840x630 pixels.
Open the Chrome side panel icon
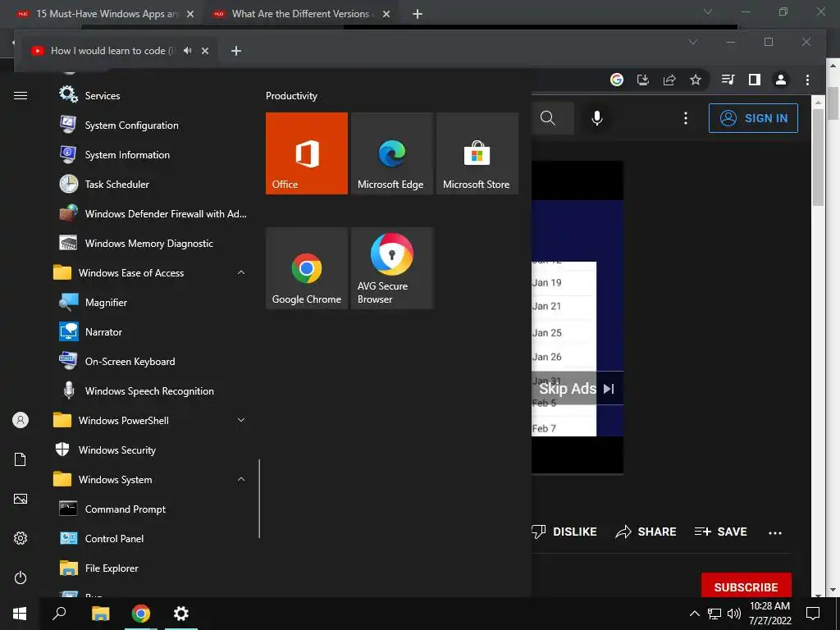click(755, 80)
